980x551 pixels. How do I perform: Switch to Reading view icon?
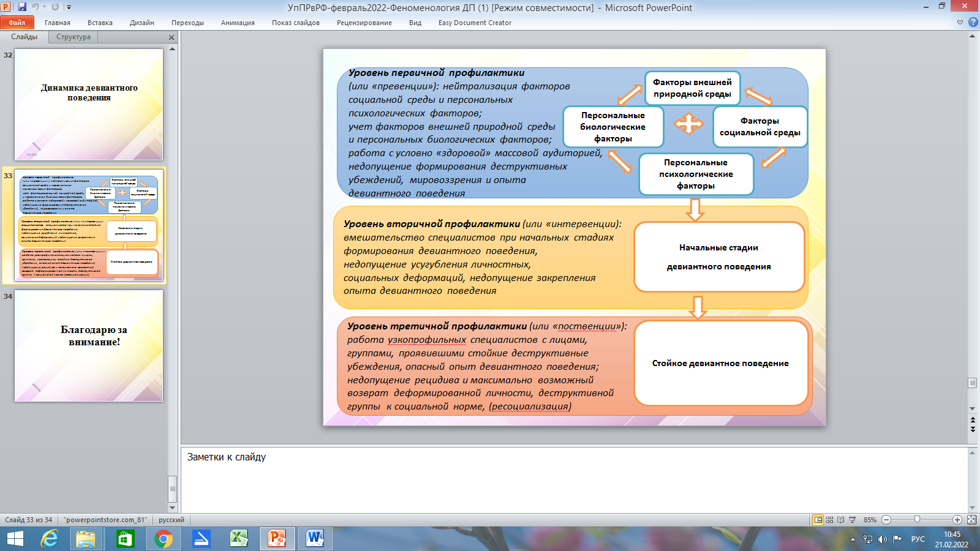(840, 520)
